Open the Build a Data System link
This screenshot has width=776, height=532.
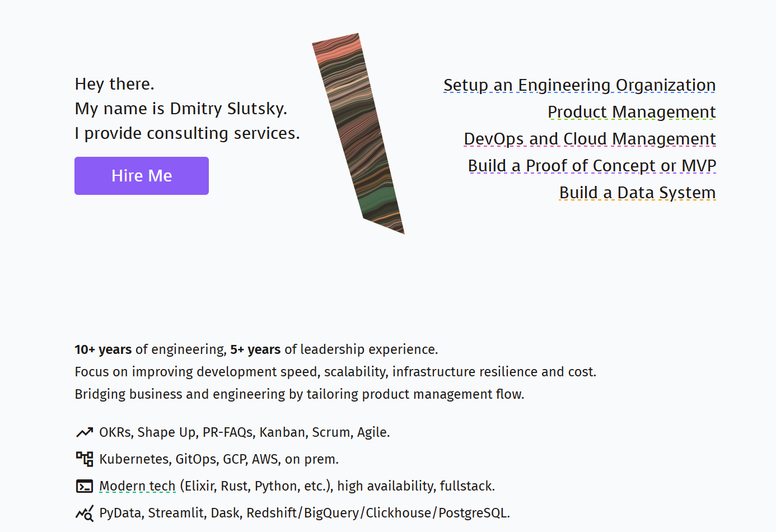click(637, 193)
